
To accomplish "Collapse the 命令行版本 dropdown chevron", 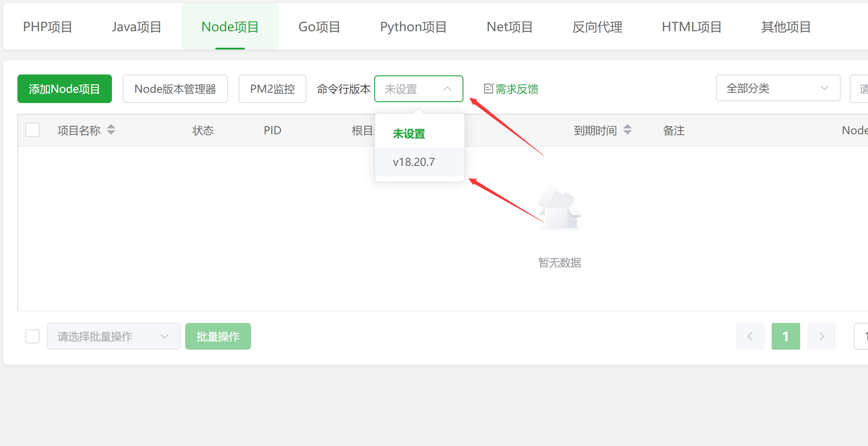I will click(447, 89).
